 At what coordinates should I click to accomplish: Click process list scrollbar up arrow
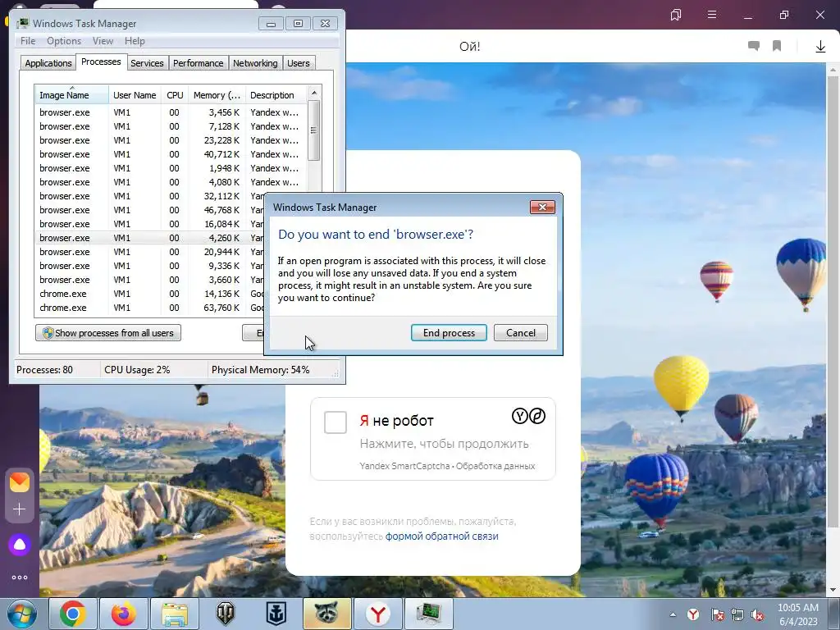point(314,92)
